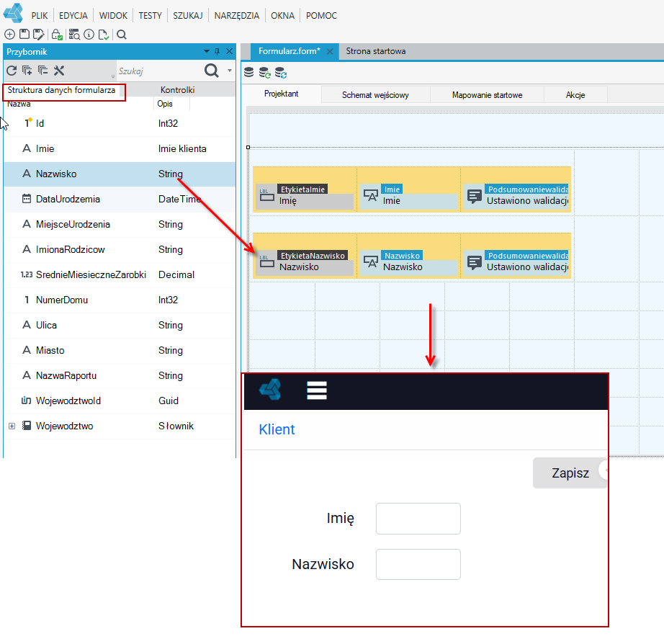Click the Zapisz button
The image size is (664, 644).
[570, 473]
